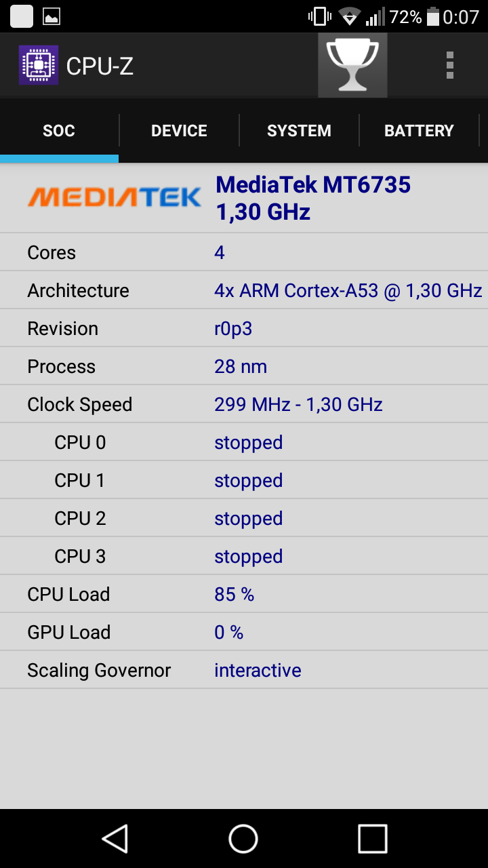The width and height of the screenshot is (488, 868).
Task: Select the Architecture row
Action: 244,290
